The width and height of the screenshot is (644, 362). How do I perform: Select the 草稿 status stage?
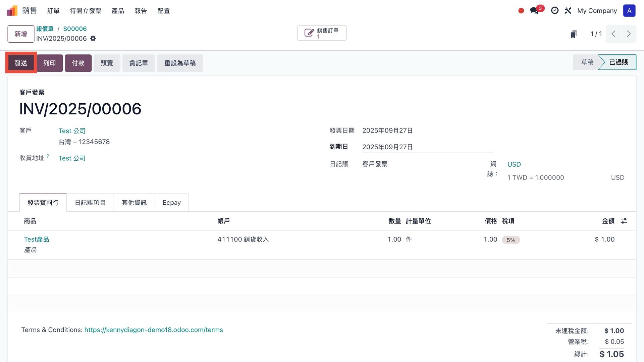[x=587, y=62]
